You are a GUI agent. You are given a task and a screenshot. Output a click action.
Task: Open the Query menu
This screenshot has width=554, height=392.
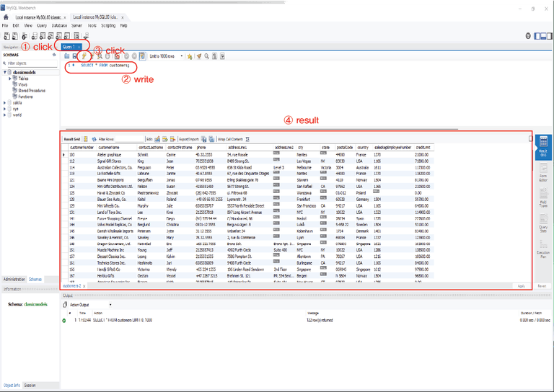42,25
